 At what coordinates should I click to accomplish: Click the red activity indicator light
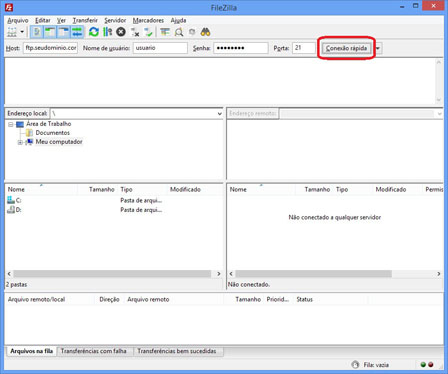[431, 365]
